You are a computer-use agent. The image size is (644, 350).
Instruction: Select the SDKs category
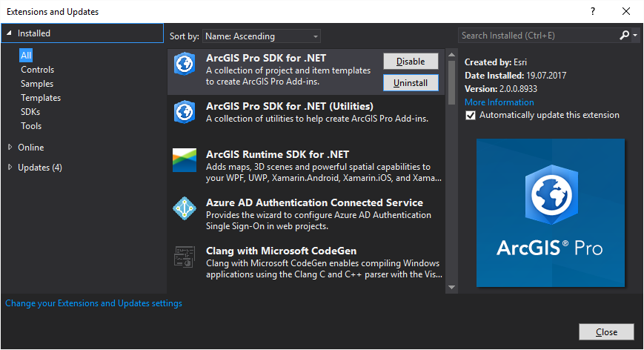point(30,112)
